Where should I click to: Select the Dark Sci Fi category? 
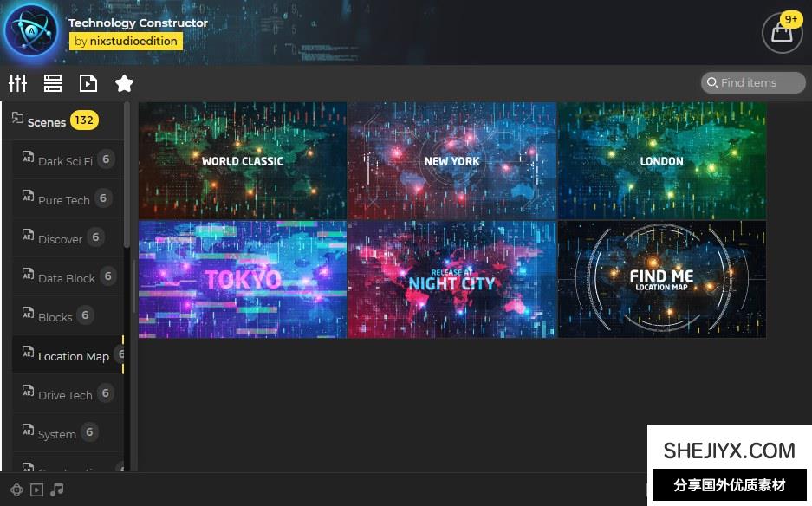pos(65,161)
